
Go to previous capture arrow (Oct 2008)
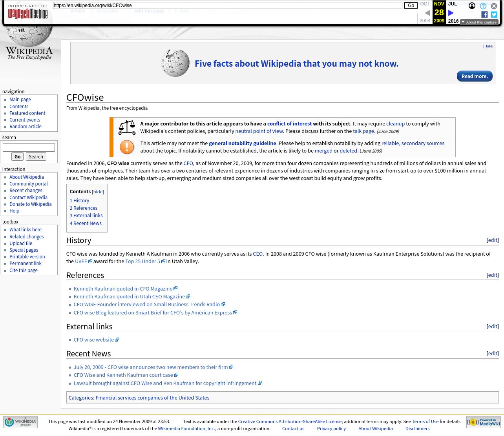(x=427, y=13)
